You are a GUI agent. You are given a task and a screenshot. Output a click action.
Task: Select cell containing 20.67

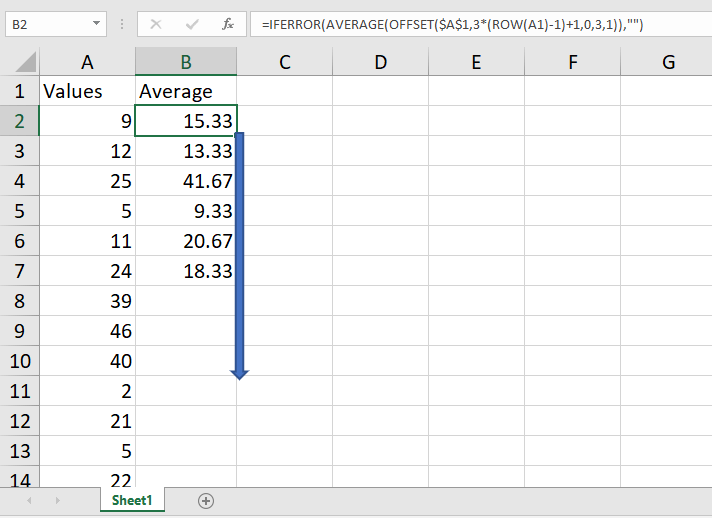pyautogui.click(x=186, y=241)
